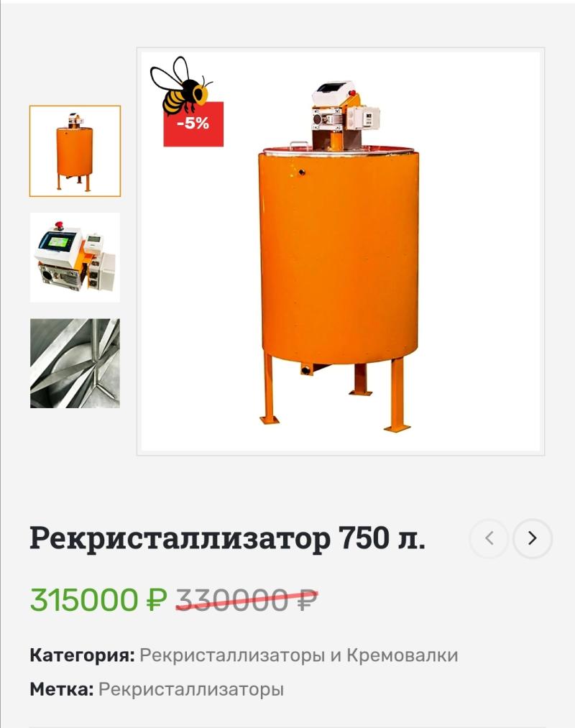The width and height of the screenshot is (575, 728).
Task: Open the main recrystallizer product image
Action: [x=341, y=252]
